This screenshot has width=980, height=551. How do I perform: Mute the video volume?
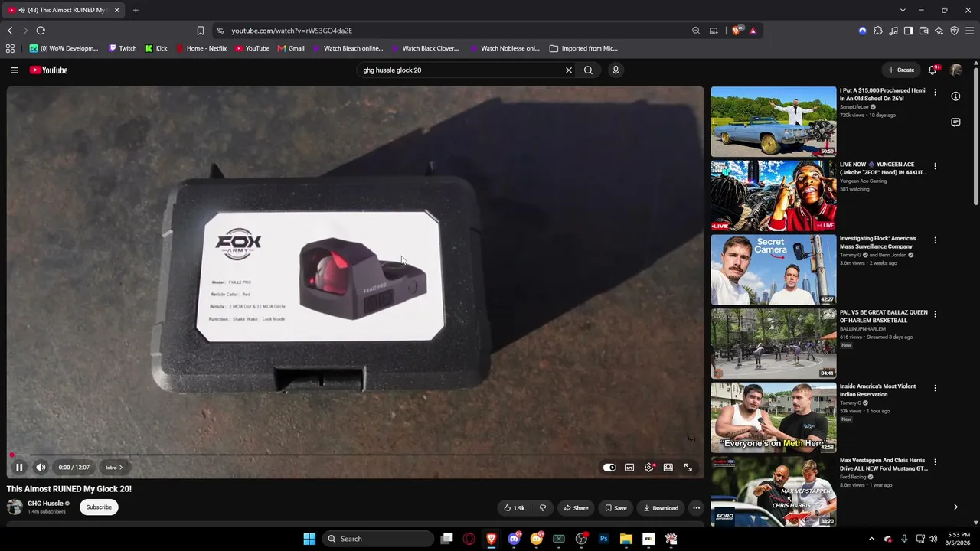point(41,468)
